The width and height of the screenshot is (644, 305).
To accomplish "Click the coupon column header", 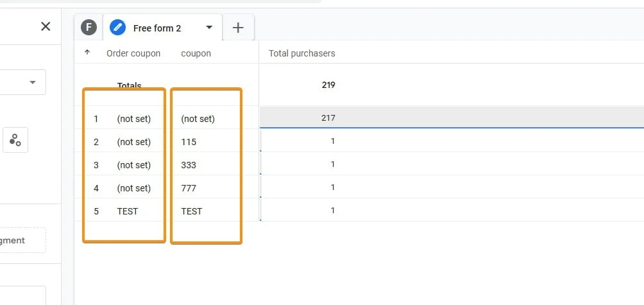I will [x=196, y=53].
